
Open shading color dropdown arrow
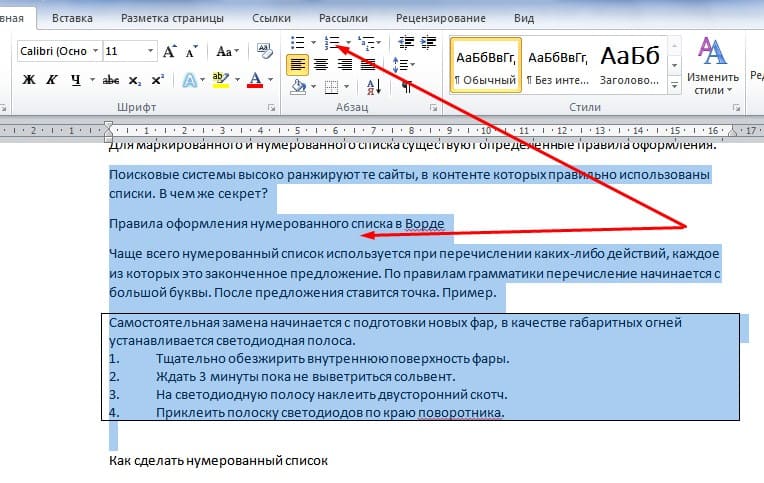tap(313, 87)
